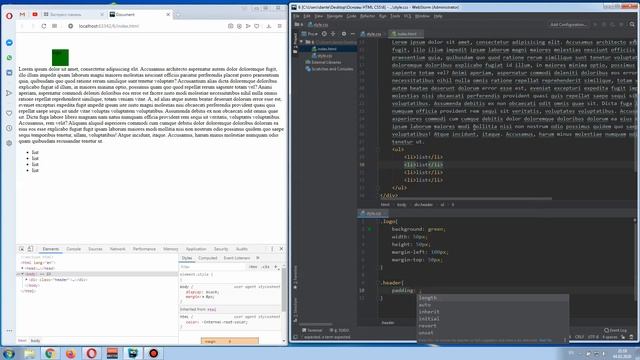This screenshot has width=640, height=360.
Task: Close the Document tab in Opera
Action: [x=168, y=14]
